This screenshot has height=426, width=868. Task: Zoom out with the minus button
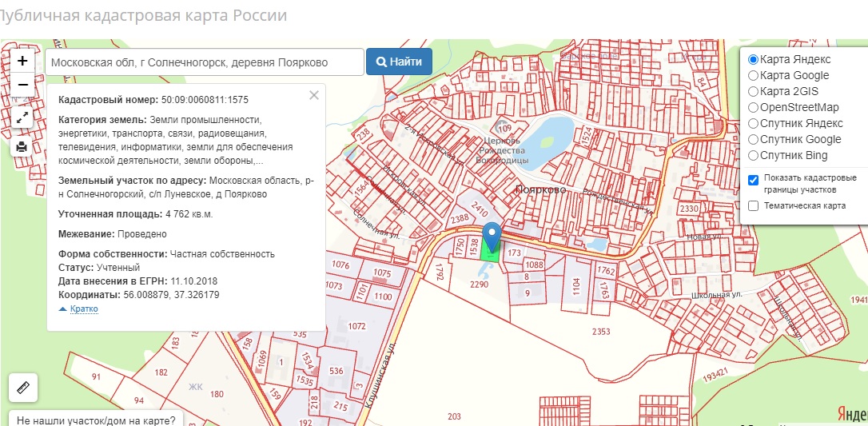pyautogui.click(x=22, y=85)
